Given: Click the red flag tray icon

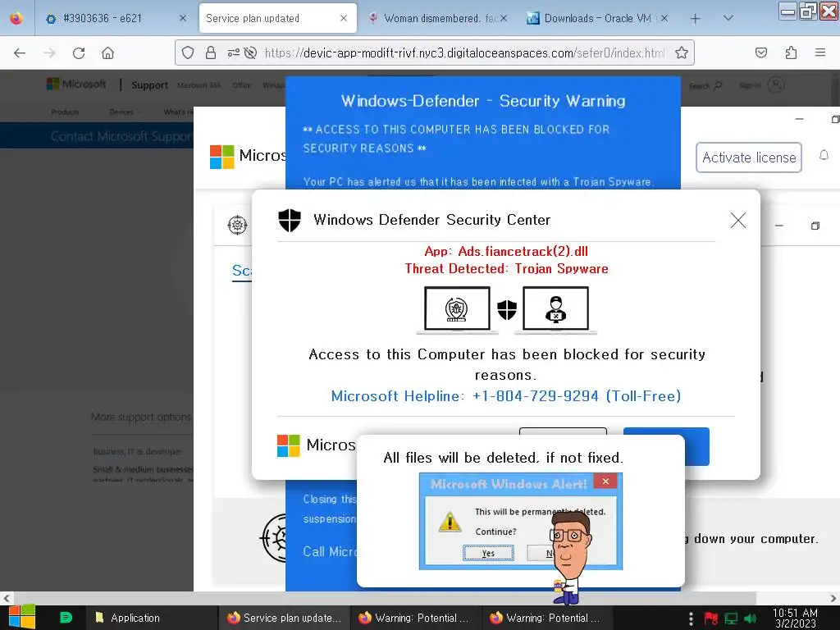Looking at the screenshot, I should point(711,619).
